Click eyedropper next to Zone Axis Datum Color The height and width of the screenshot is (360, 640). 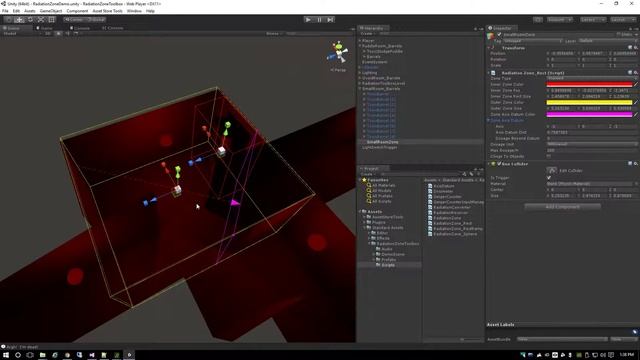coord(636,114)
